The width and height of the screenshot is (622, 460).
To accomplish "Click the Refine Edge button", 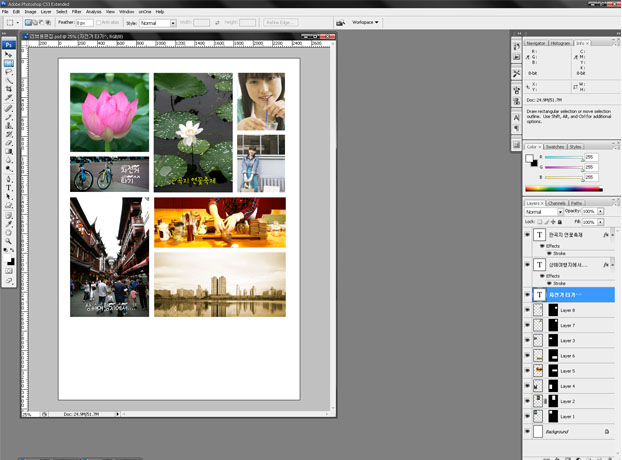I will [279, 21].
